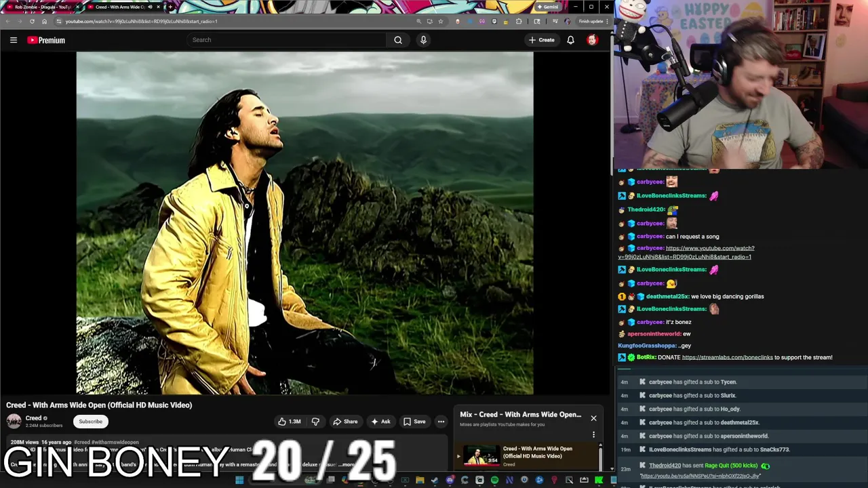Start voice search with the microphone
This screenshot has width=868, height=488.
coord(423,40)
